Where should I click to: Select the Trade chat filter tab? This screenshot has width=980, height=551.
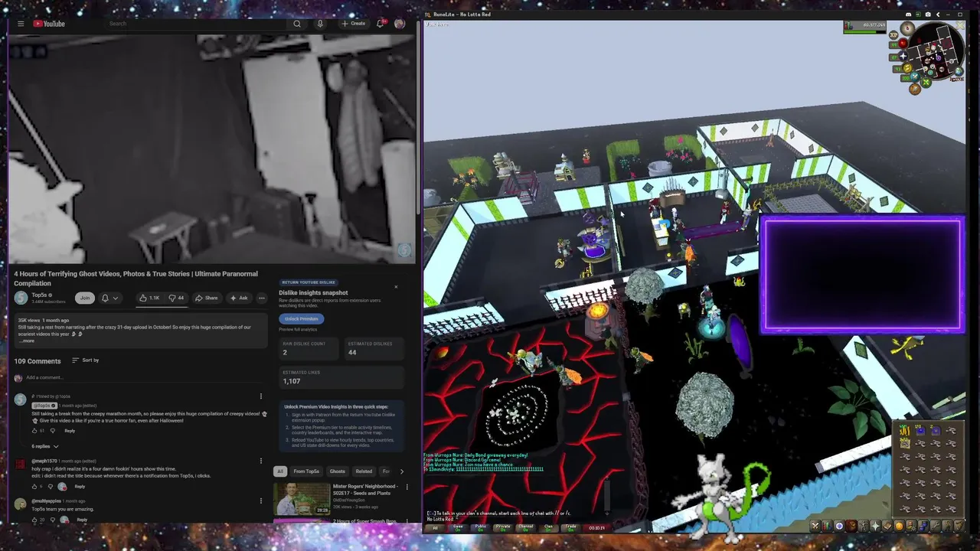pos(571,527)
